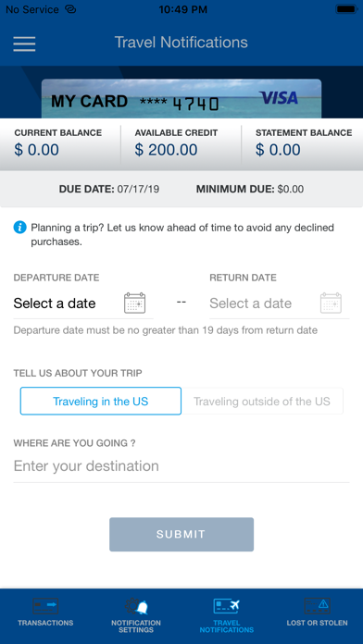The image size is (363, 644).
Task: Open the Departure Date selector
Action: coord(83,303)
